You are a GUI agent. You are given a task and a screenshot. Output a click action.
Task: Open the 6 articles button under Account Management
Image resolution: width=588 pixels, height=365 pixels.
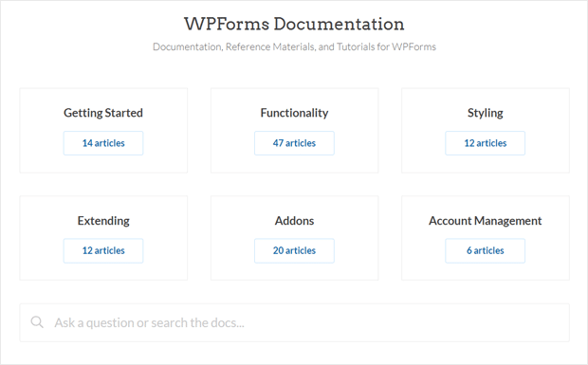pyautogui.click(x=485, y=250)
